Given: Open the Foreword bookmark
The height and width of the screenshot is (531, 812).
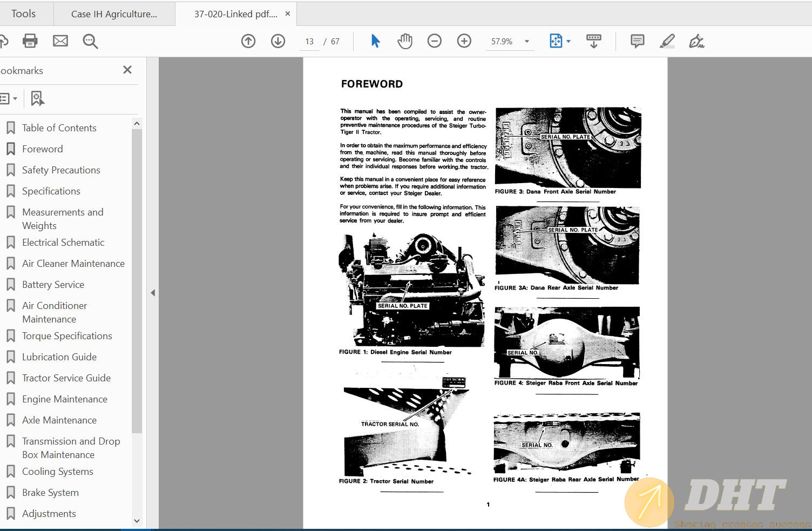Looking at the screenshot, I should [43, 149].
